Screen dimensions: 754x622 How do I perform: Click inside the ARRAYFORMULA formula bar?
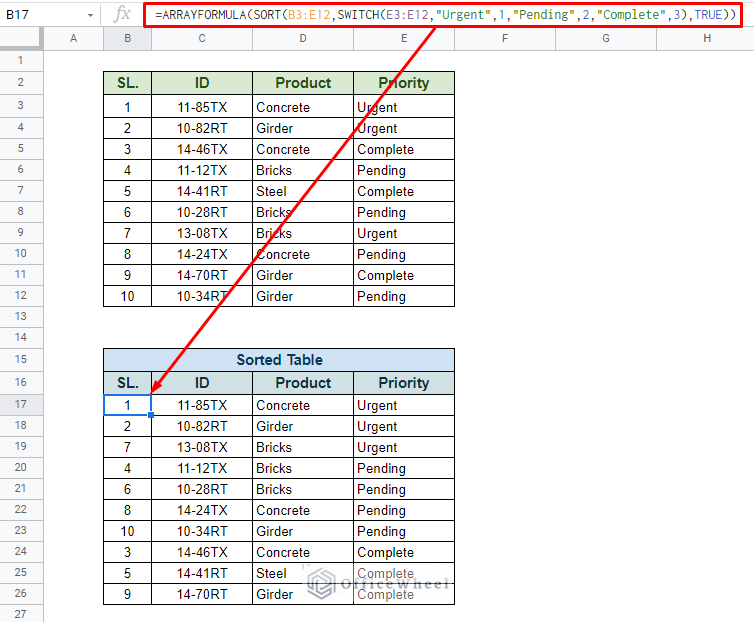pos(444,14)
